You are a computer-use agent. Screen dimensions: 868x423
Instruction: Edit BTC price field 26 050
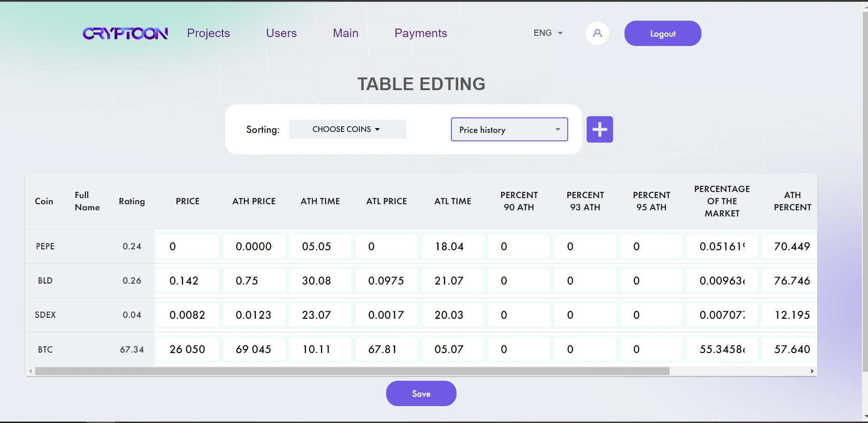[188, 349]
